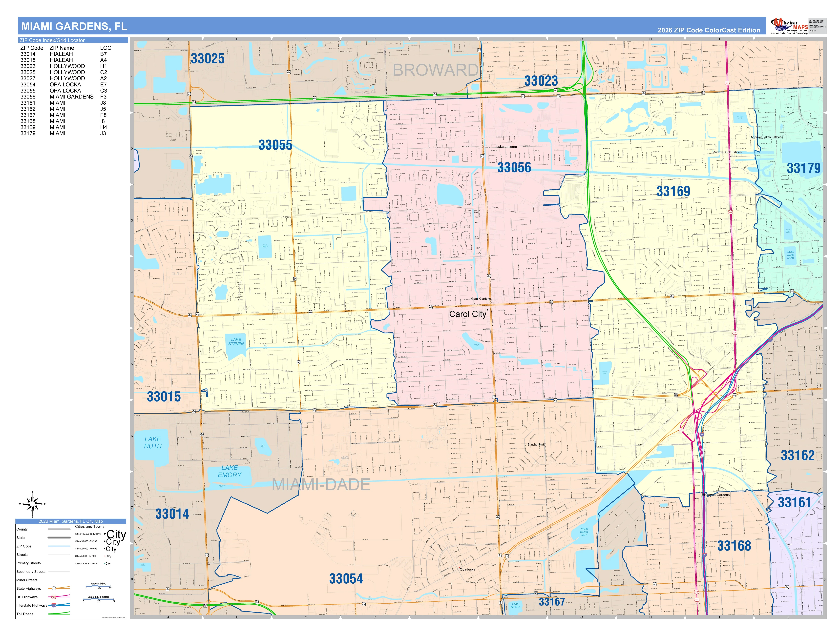
Task: Click the Minor Streets legend entry
Action: [x=27, y=580]
